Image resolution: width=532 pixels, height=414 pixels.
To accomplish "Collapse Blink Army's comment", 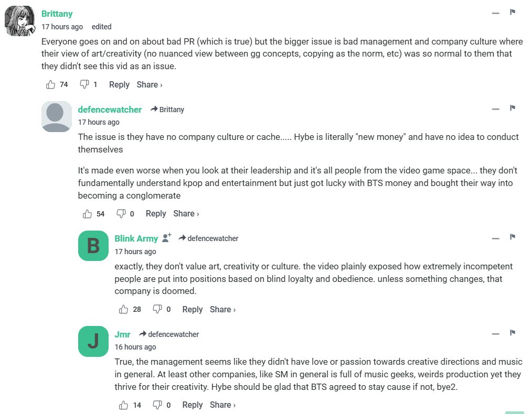I will click(495, 237).
